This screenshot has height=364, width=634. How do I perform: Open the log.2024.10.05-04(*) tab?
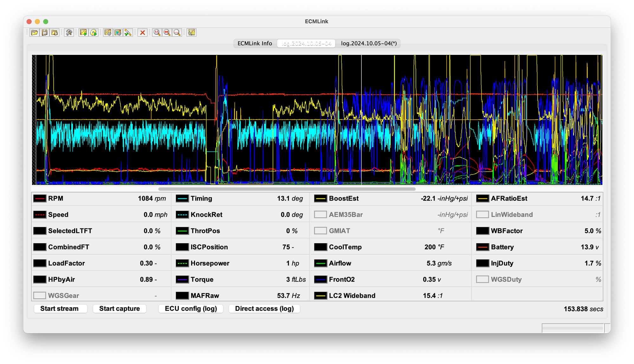coord(369,43)
